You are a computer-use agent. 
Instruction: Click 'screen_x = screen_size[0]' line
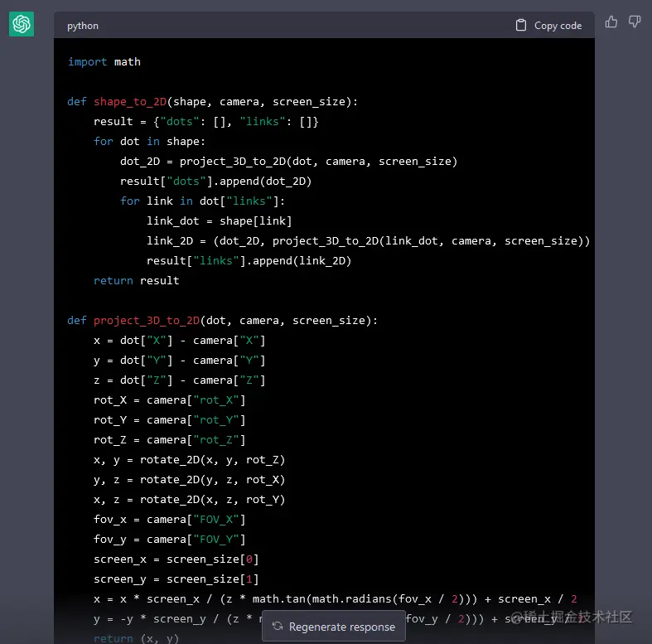pos(176,559)
